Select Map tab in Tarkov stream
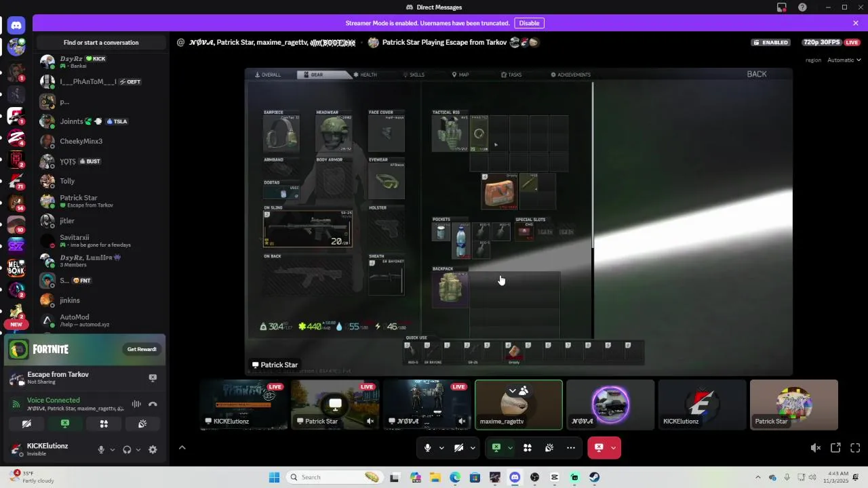 460,75
